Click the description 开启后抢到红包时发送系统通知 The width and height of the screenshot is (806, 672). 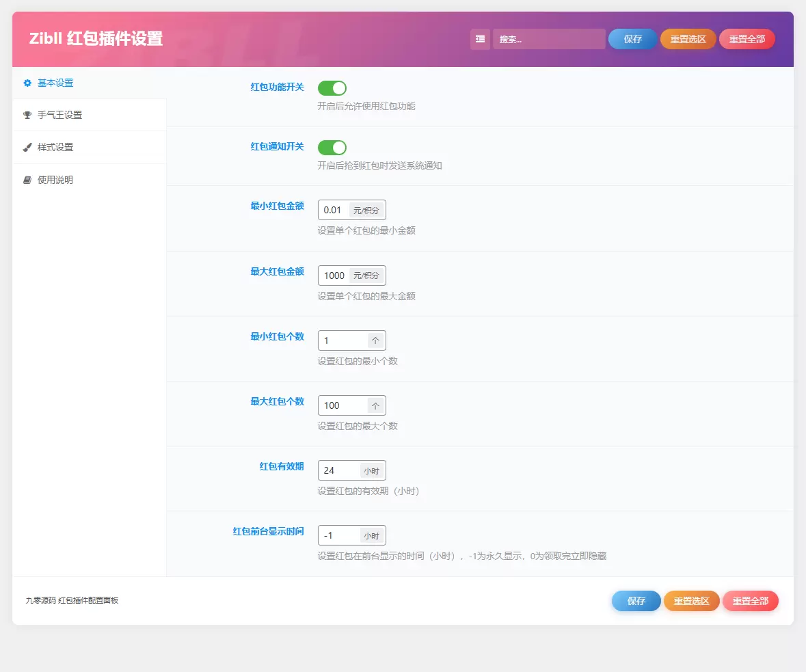click(380, 165)
